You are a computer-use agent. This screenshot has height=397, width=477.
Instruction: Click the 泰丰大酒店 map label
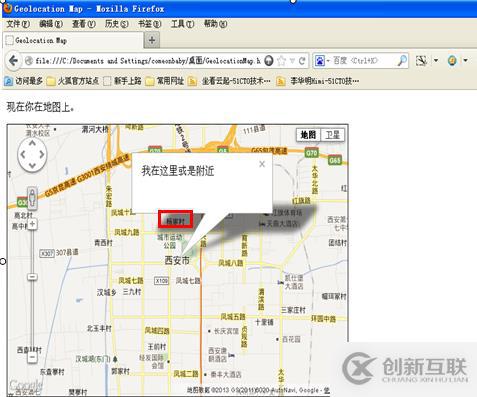226,375
